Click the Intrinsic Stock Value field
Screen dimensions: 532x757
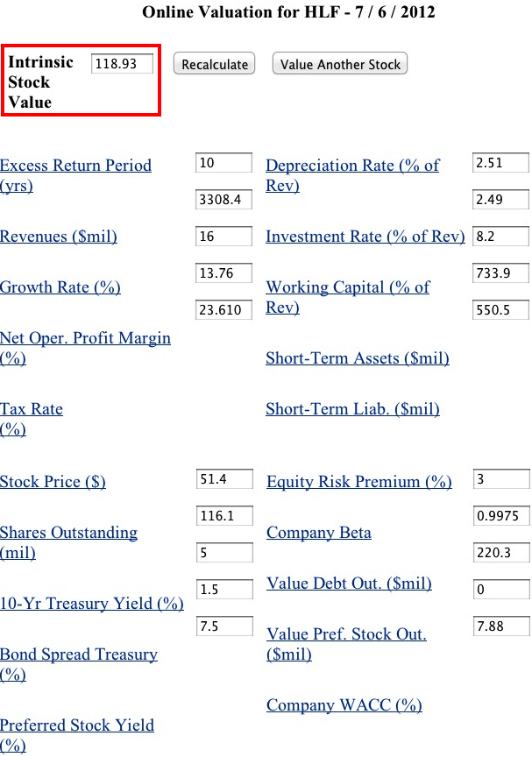click(x=122, y=64)
